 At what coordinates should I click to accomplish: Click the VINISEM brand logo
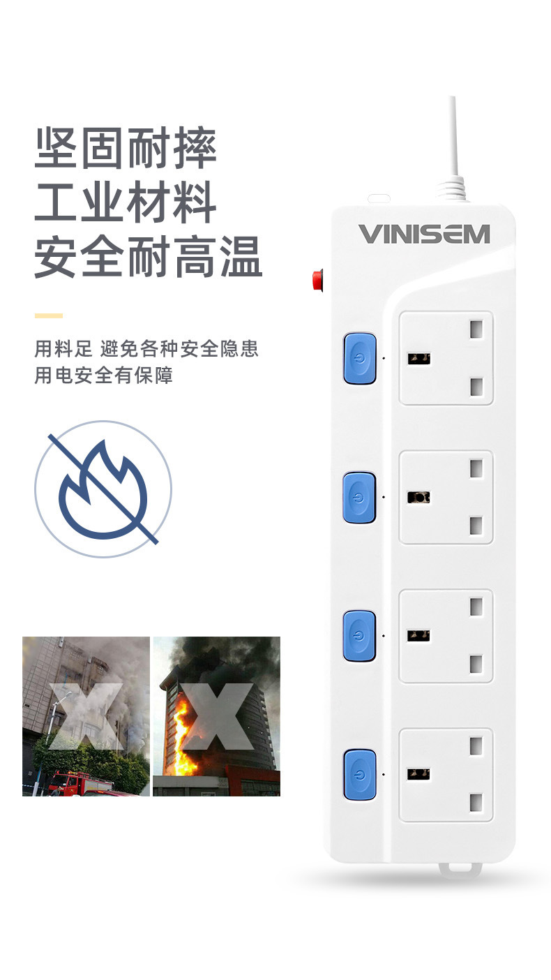point(424,235)
